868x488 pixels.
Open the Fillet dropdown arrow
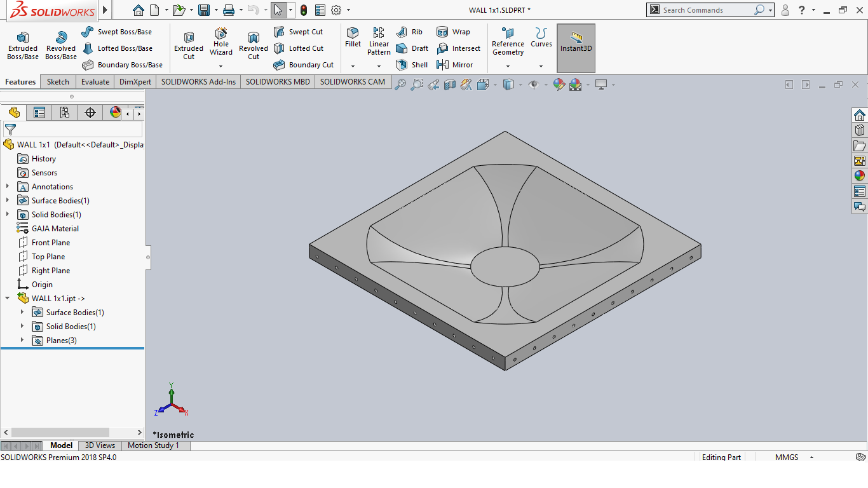tap(353, 66)
